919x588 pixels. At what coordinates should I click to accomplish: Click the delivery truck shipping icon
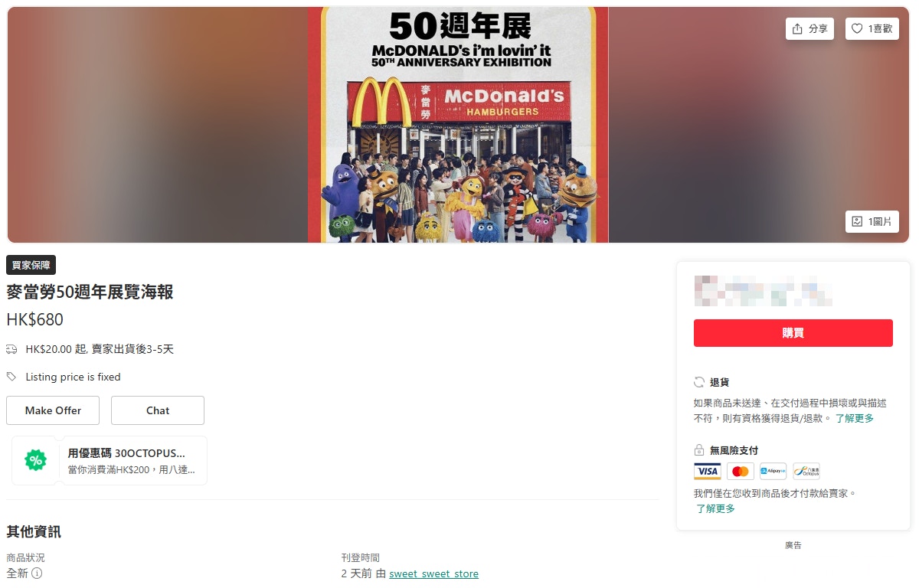coord(11,349)
